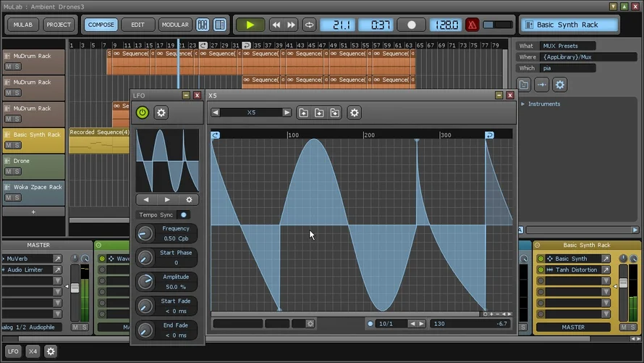
Task: Mute the Drone track
Action: pos(9,172)
